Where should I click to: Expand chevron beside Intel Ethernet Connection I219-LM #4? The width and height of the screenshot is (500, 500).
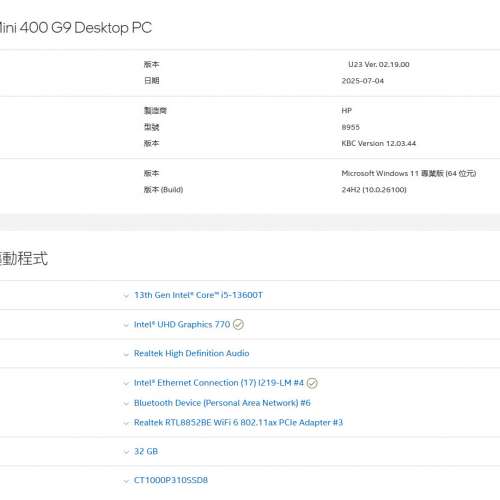[126, 384]
